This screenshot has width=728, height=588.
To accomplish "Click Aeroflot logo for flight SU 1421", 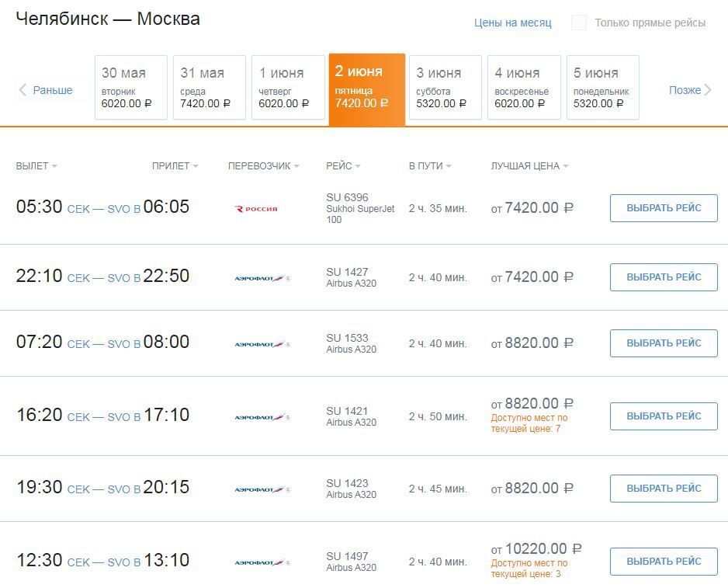I will (262, 417).
